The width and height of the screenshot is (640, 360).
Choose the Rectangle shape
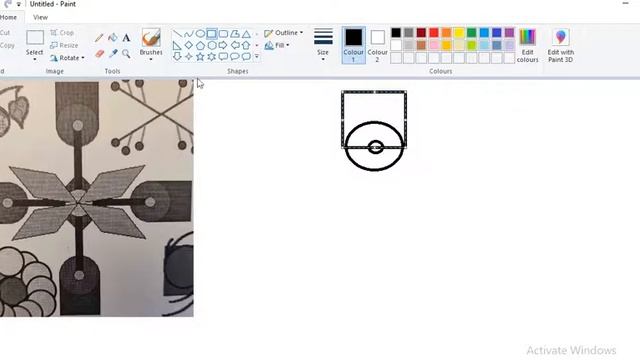[x=211, y=34]
